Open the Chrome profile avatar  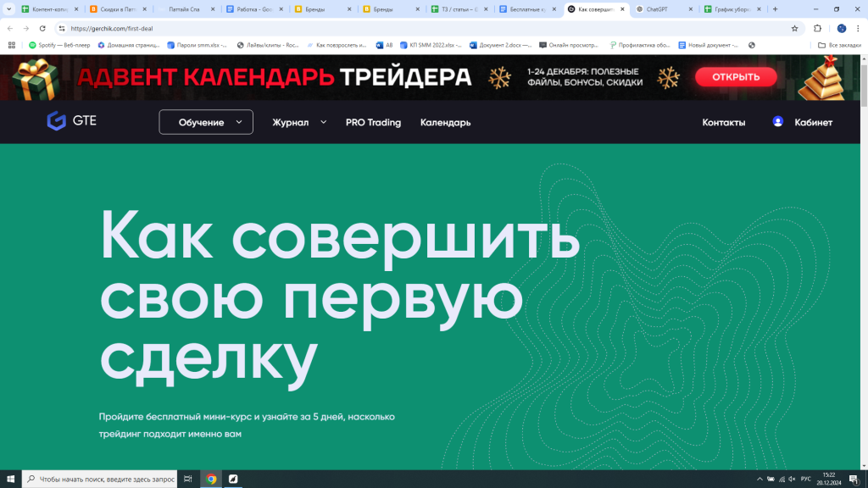coord(842,28)
